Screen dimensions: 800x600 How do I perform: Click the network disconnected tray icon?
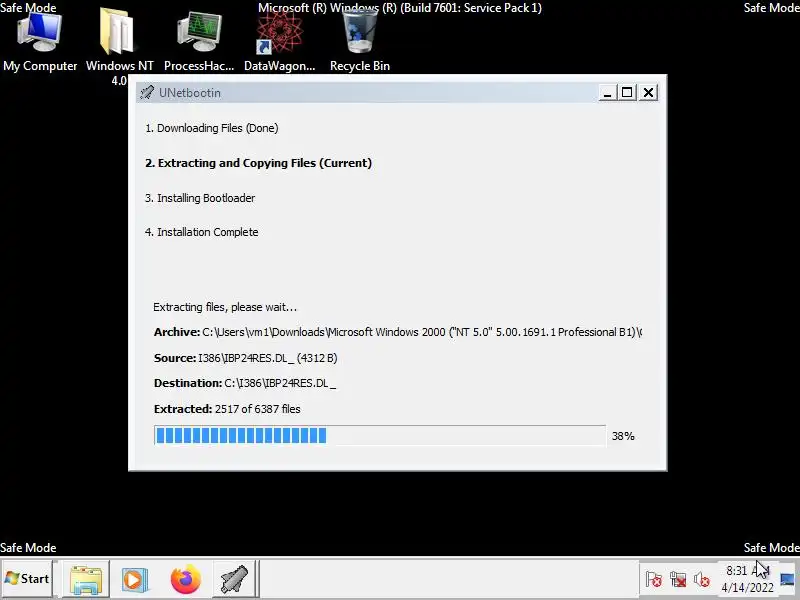tap(678, 579)
